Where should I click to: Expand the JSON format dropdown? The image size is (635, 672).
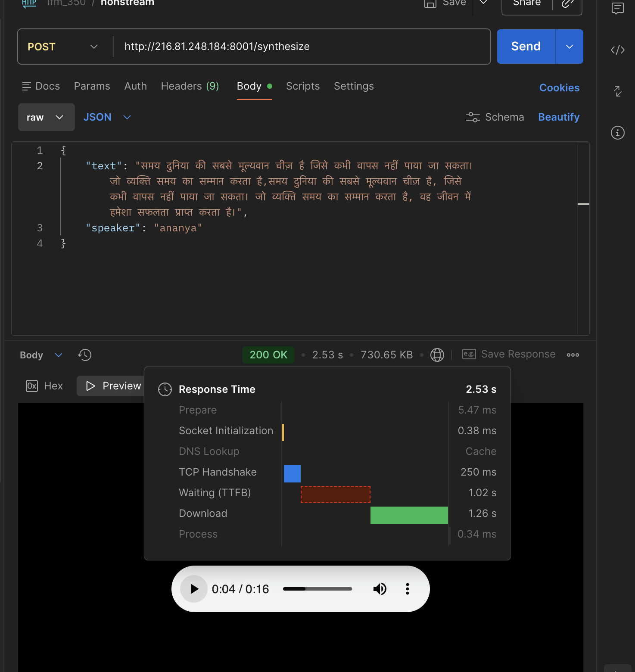coord(107,117)
